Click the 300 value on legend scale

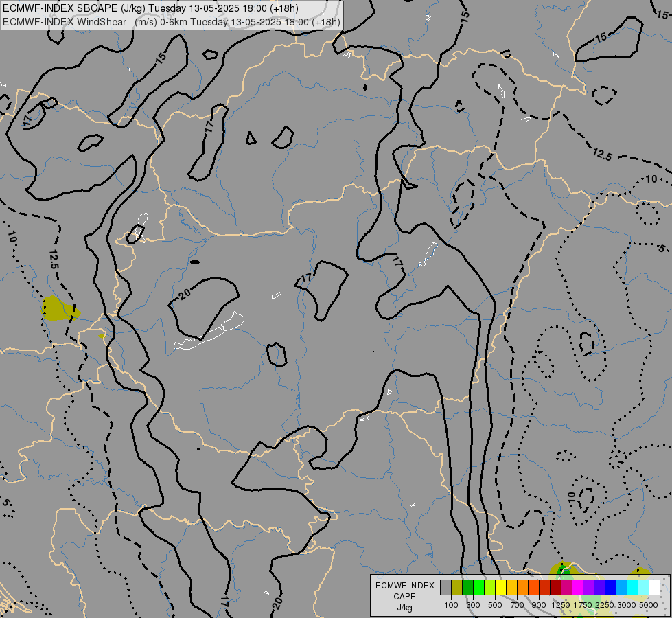(473, 605)
